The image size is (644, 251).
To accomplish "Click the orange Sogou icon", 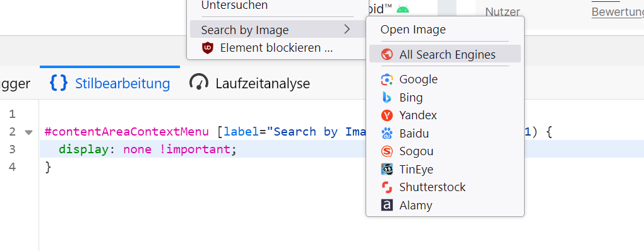I will [387, 151].
